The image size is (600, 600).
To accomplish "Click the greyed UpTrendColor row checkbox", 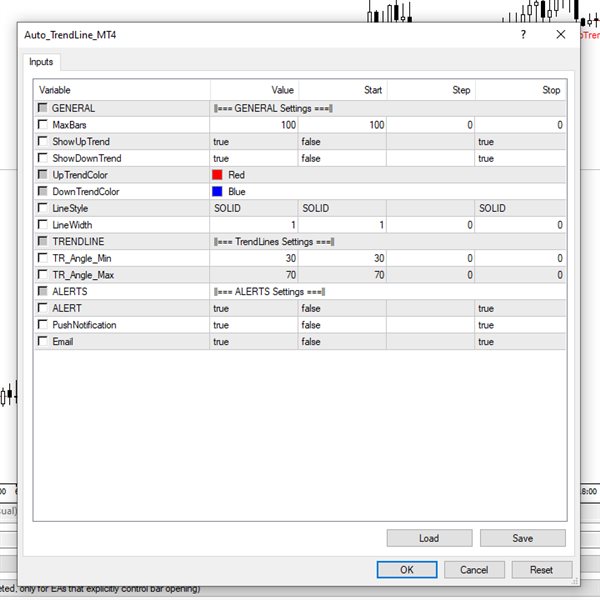I will pyautogui.click(x=42, y=174).
